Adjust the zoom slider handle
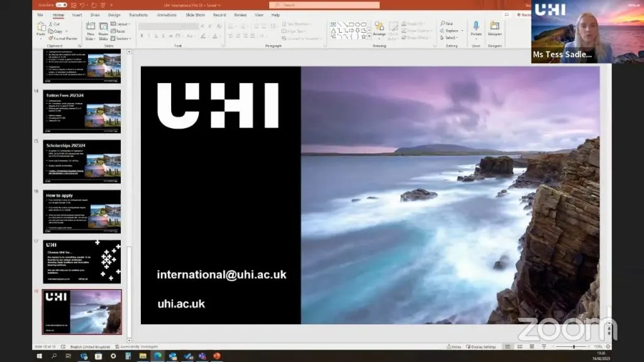644x362 pixels. click(574, 347)
